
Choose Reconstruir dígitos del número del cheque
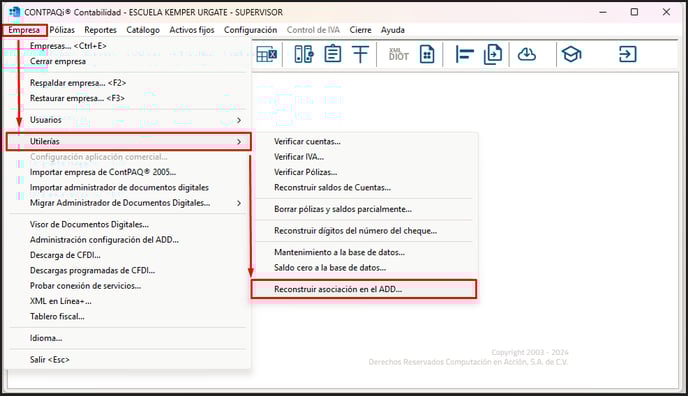pos(365,231)
